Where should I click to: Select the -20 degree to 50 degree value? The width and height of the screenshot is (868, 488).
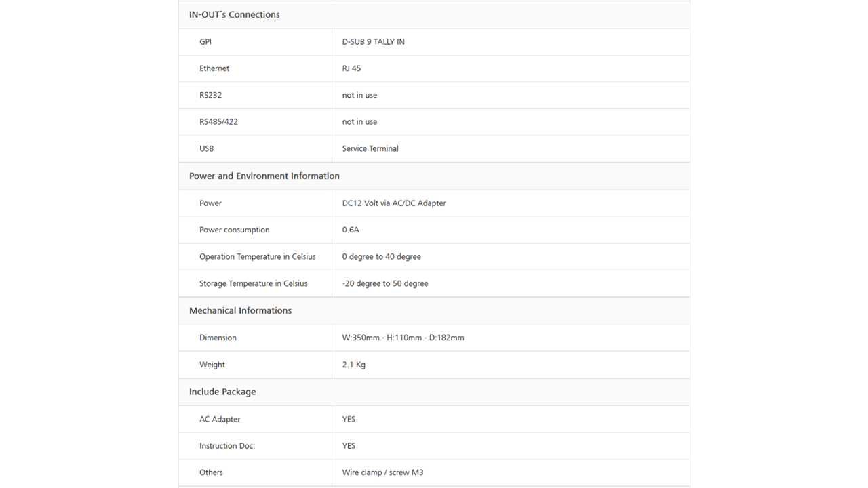tap(385, 283)
